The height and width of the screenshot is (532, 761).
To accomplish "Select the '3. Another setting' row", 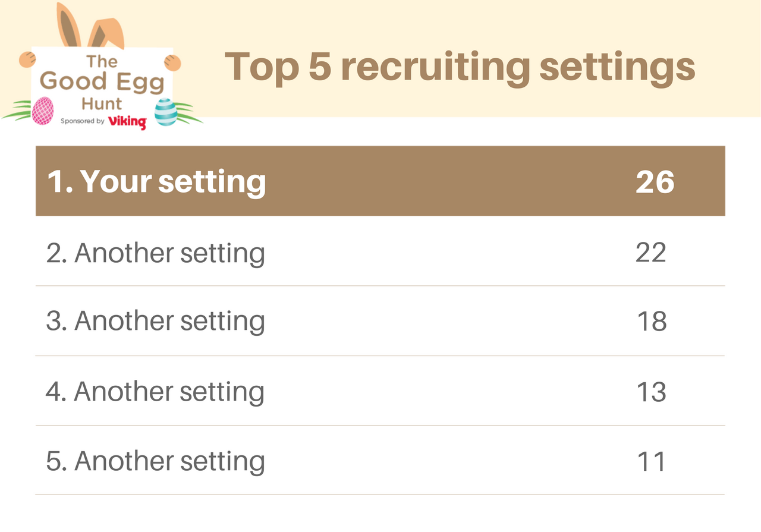I will click(380, 321).
